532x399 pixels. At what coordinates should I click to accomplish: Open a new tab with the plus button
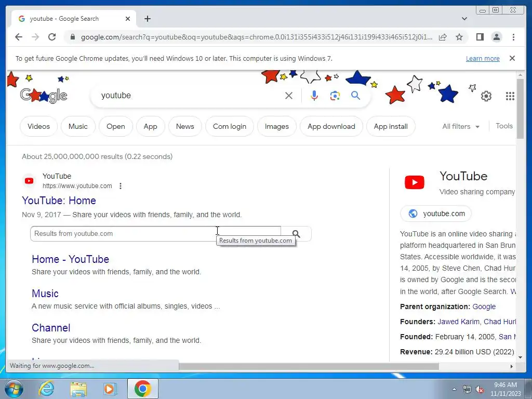[x=147, y=19]
